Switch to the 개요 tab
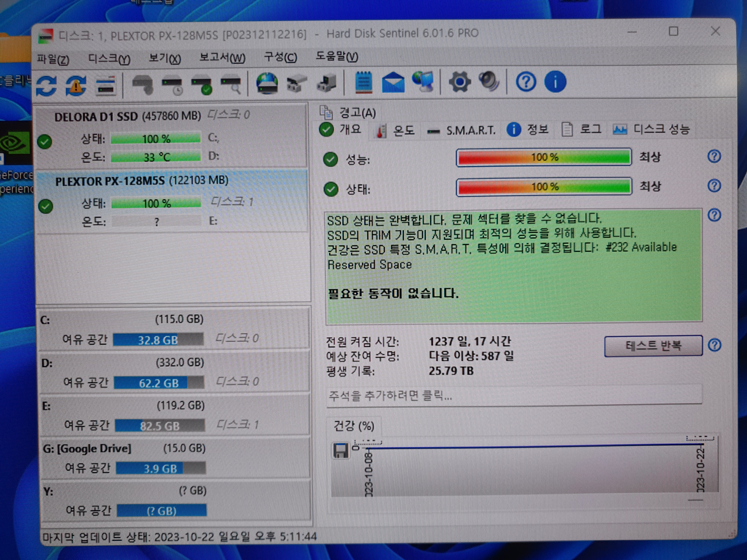Image resolution: width=747 pixels, height=560 pixels. (340, 129)
